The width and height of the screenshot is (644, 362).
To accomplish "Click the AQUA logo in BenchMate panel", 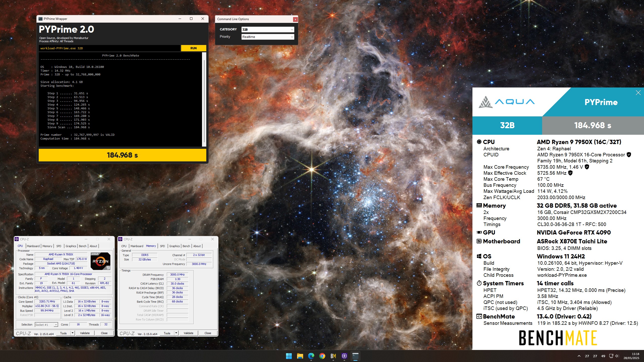I will click(x=506, y=102).
